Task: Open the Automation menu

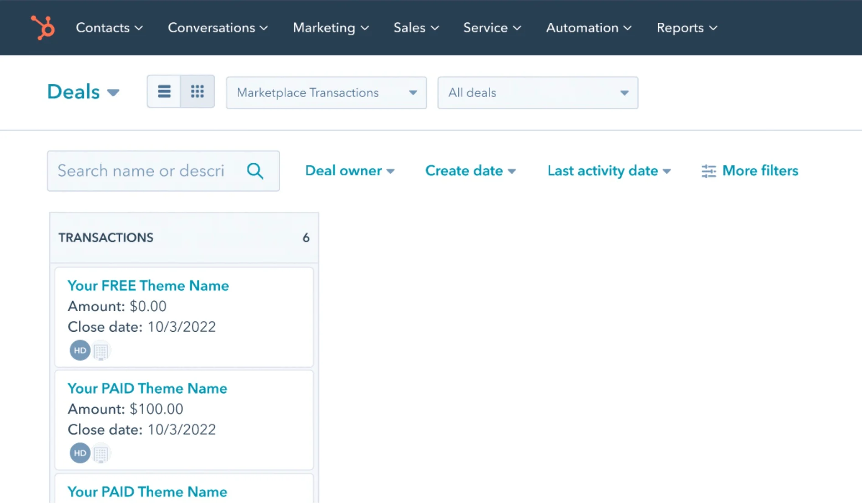Action: pos(589,28)
